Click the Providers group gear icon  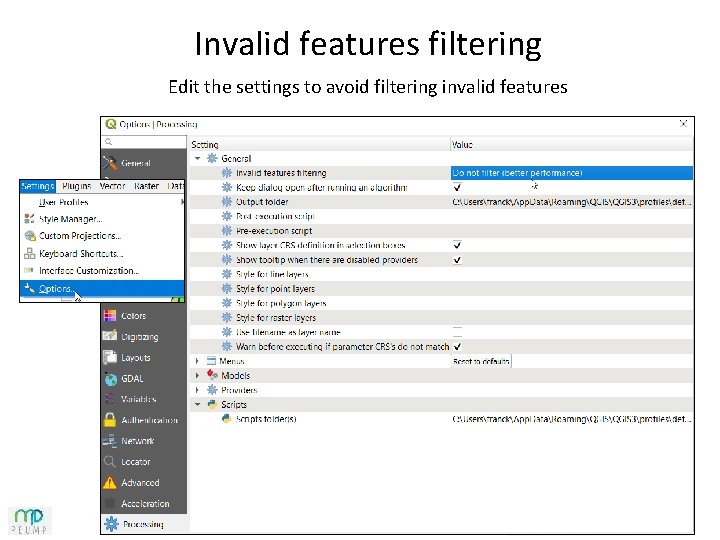pos(212,390)
